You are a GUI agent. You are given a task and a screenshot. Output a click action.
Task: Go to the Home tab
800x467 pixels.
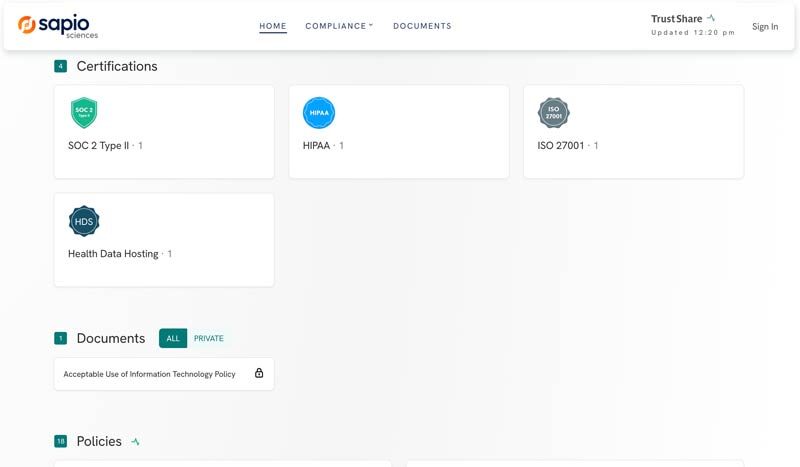[x=273, y=26]
